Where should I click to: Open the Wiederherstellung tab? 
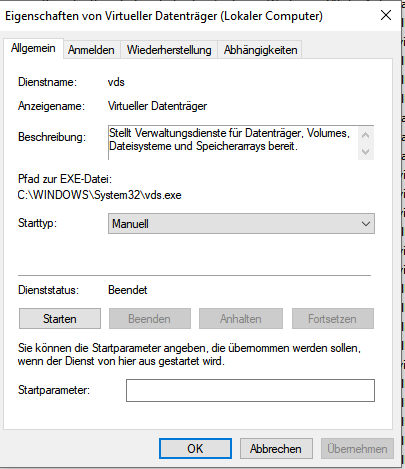point(169,50)
